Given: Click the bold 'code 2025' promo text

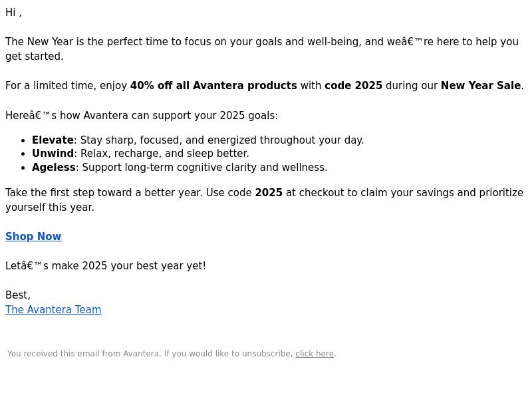Looking at the screenshot, I should pyautogui.click(x=353, y=86).
